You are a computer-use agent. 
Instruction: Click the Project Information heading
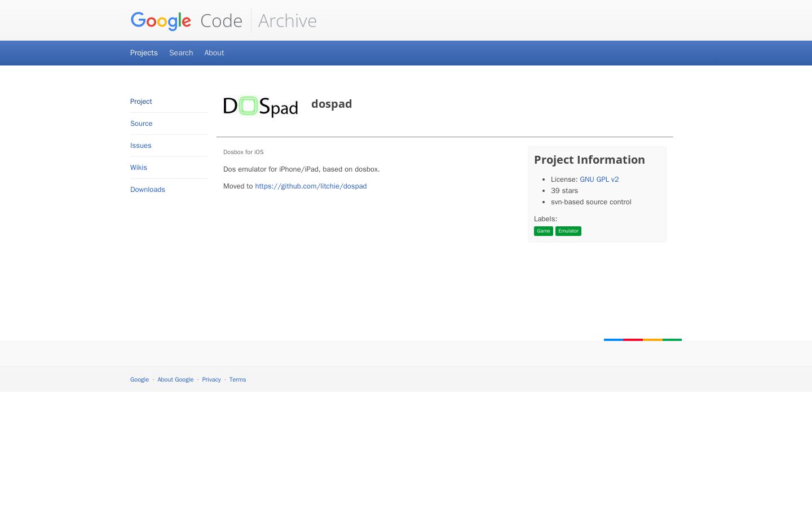(589, 160)
